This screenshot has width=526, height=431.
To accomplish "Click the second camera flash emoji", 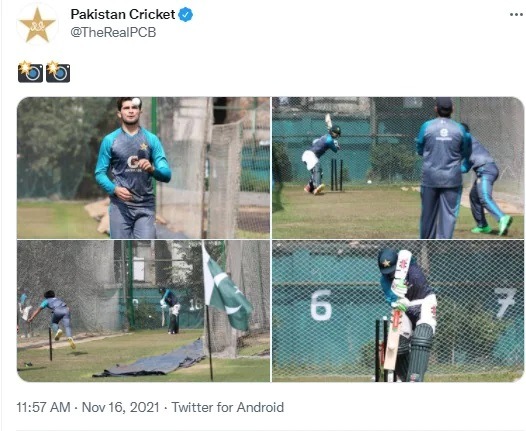I will point(58,72).
